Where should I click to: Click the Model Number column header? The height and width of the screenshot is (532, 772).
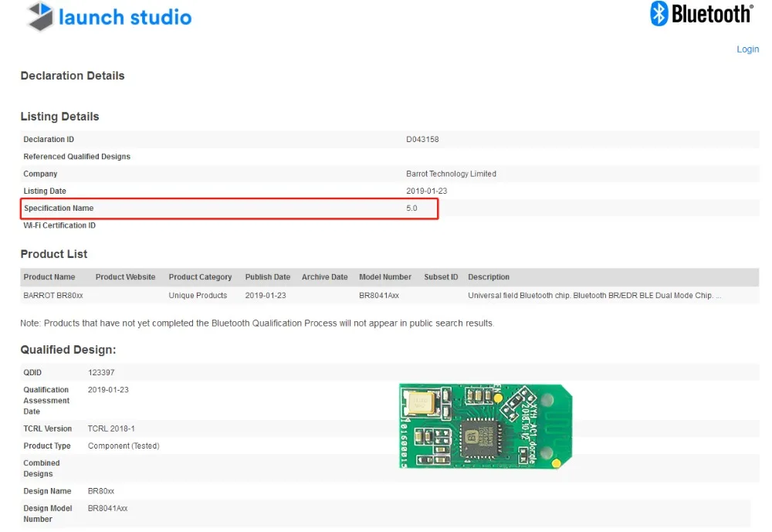[385, 277]
